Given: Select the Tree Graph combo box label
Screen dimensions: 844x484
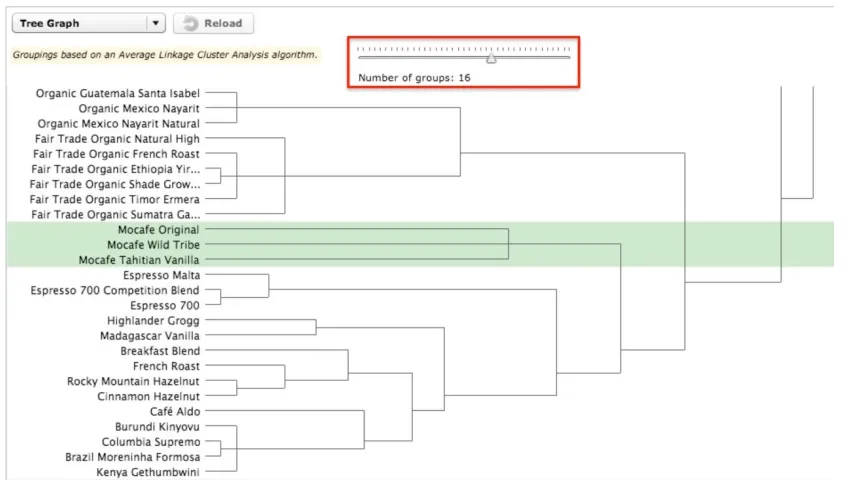Looking at the screenshot, I should tap(50, 23).
